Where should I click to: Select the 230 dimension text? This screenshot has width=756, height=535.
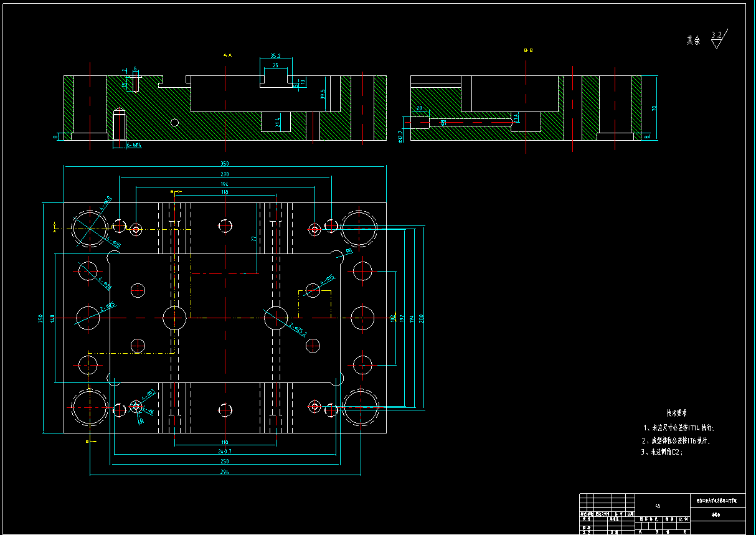click(x=225, y=174)
